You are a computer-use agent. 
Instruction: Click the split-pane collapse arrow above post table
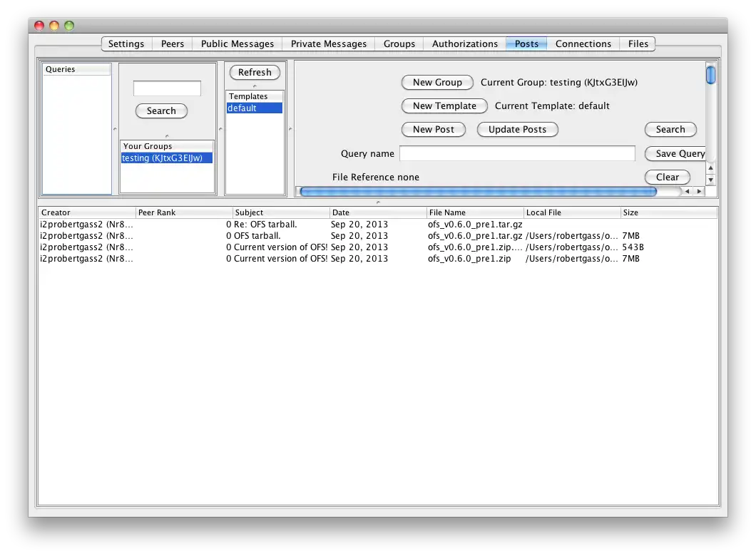tap(378, 202)
